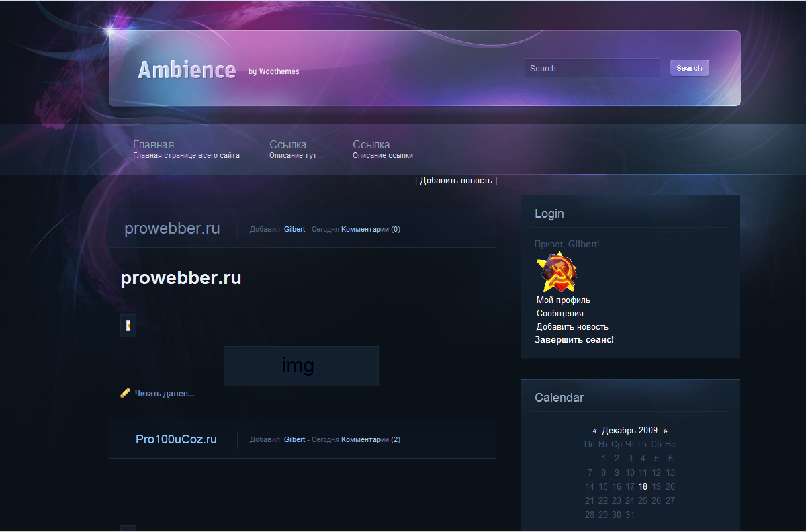The height and width of the screenshot is (532, 806).
Task: Open the Главная navigation item
Action: pos(186,149)
